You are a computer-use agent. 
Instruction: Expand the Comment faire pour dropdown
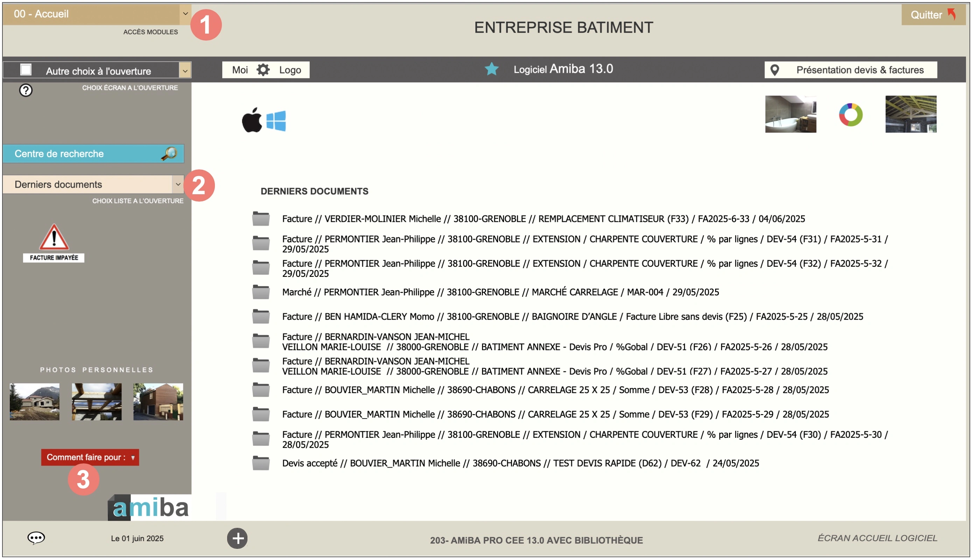tap(90, 457)
